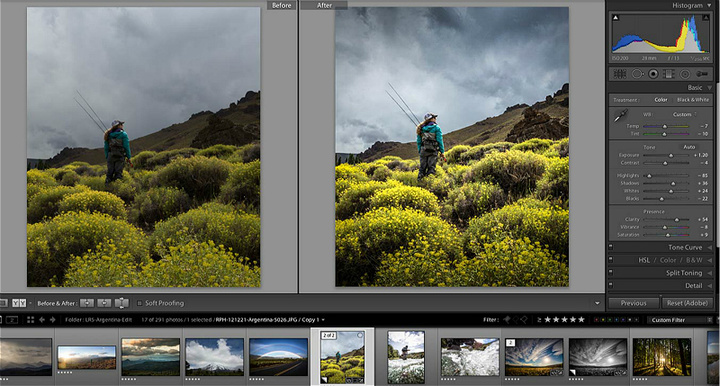The image size is (720, 386).
Task: Open the WB Custom preset dropdown
Action: tap(685, 114)
